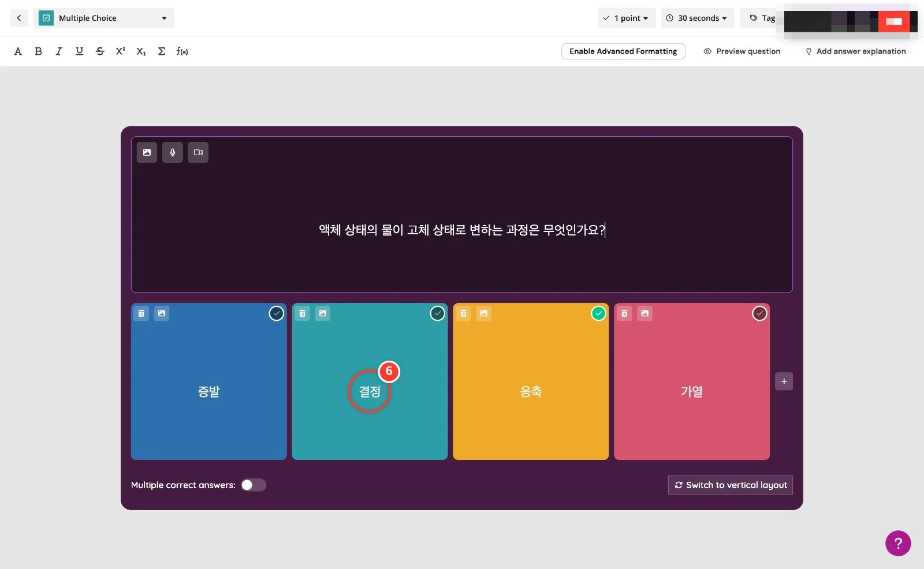
Task: Add image to the 증발 option
Action: click(162, 313)
